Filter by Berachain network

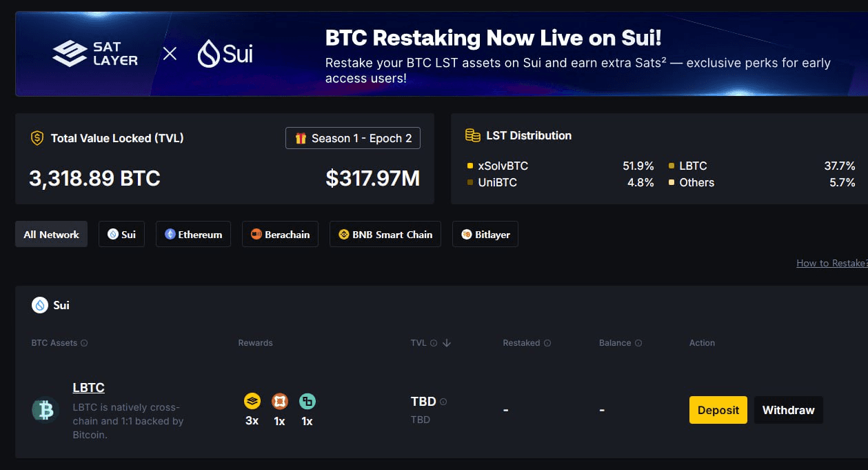[280, 234]
